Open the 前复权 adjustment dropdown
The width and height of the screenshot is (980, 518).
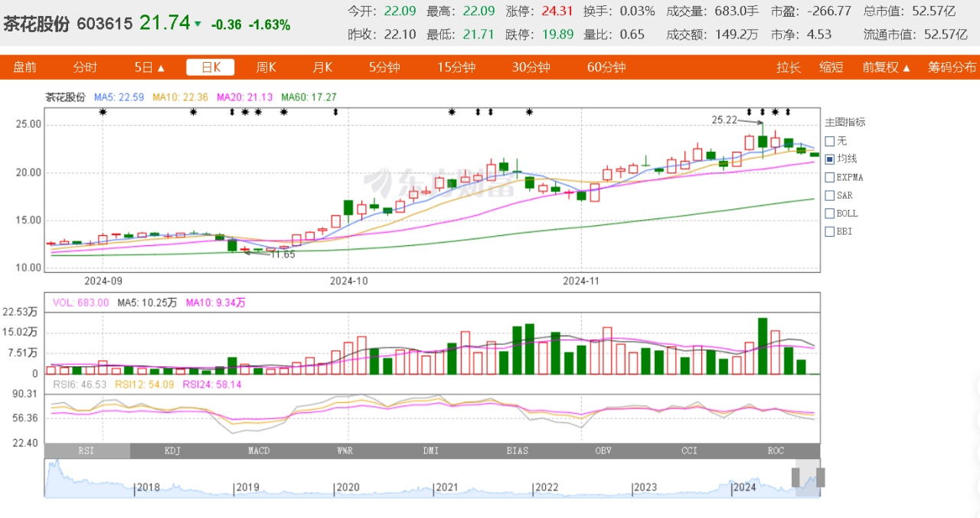coord(887,67)
